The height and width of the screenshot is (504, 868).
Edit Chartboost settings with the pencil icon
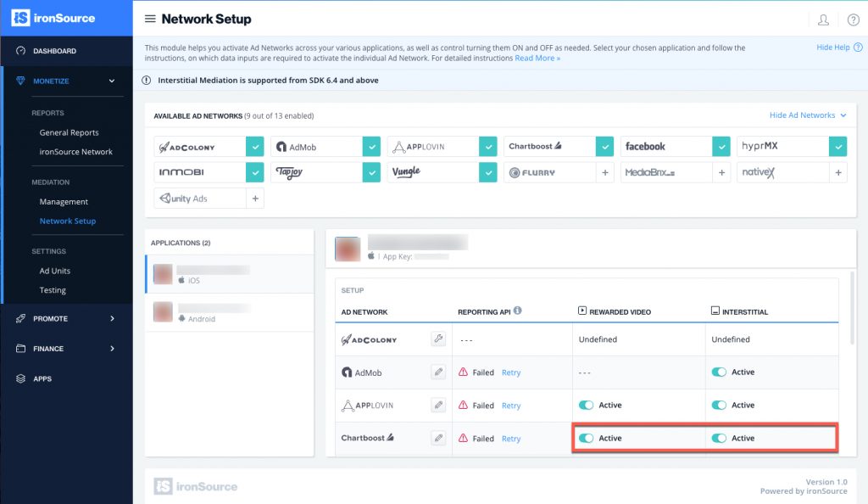[x=438, y=438]
